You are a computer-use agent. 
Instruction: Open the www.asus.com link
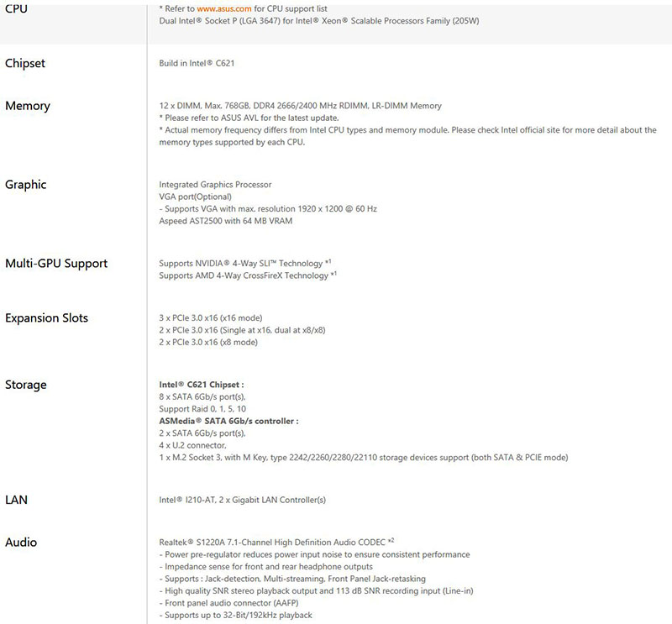223,8
